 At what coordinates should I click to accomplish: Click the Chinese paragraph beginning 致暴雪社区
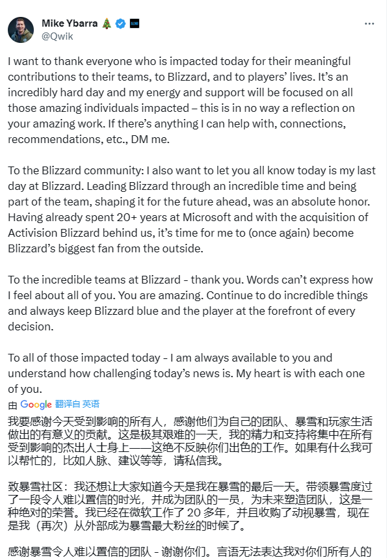pos(189,501)
